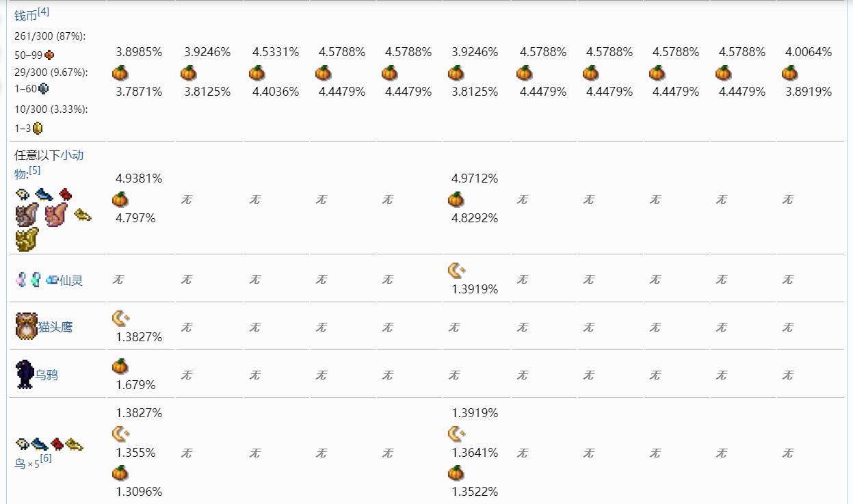Jump to footnote reference [6]

click(x=45, y=458)
